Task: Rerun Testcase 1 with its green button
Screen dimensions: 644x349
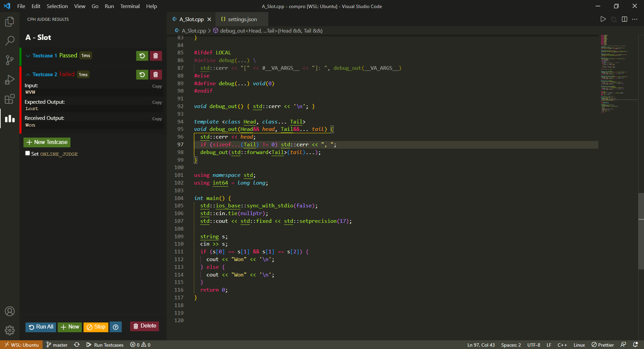Action: pyautogui.click(x=142, y=56)
